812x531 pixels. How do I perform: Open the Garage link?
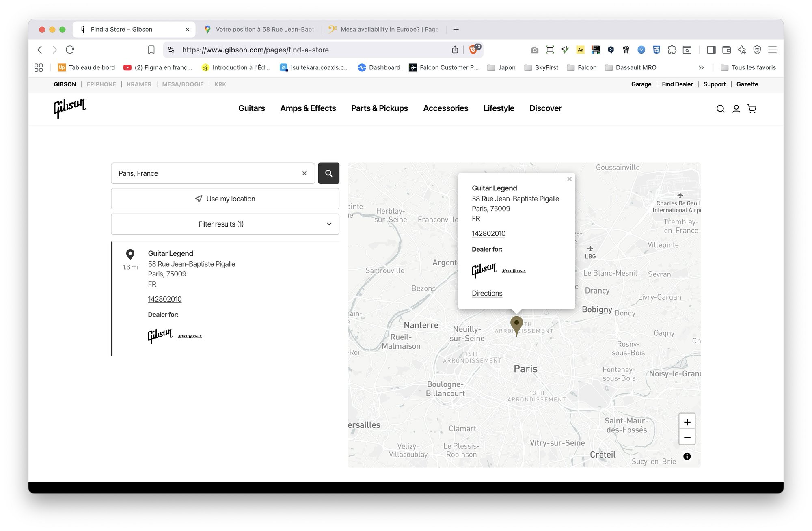641,84
